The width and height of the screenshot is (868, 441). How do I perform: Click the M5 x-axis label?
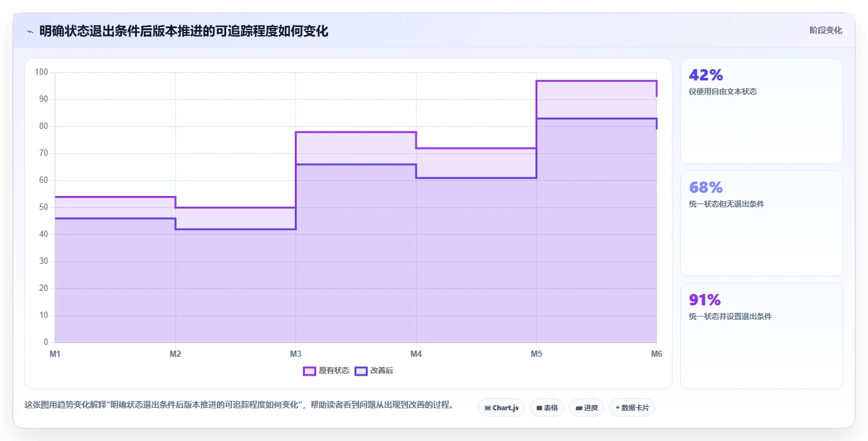(x=536, y=354)
